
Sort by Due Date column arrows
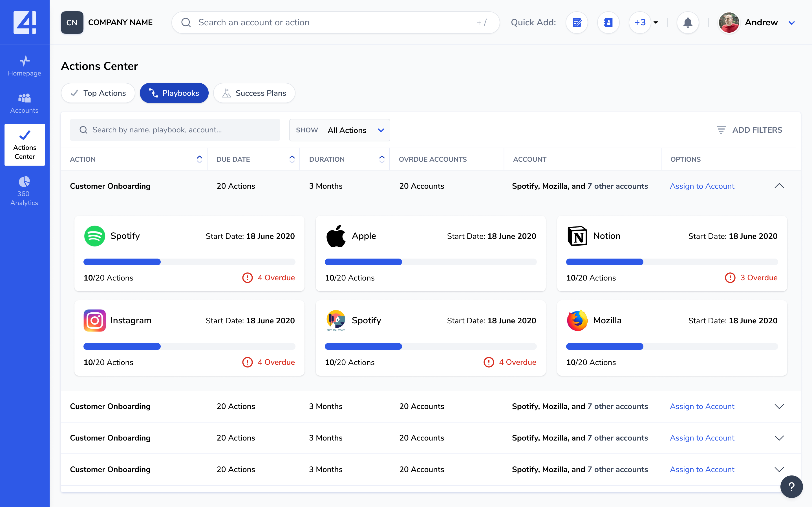click(x=292, y=159)
